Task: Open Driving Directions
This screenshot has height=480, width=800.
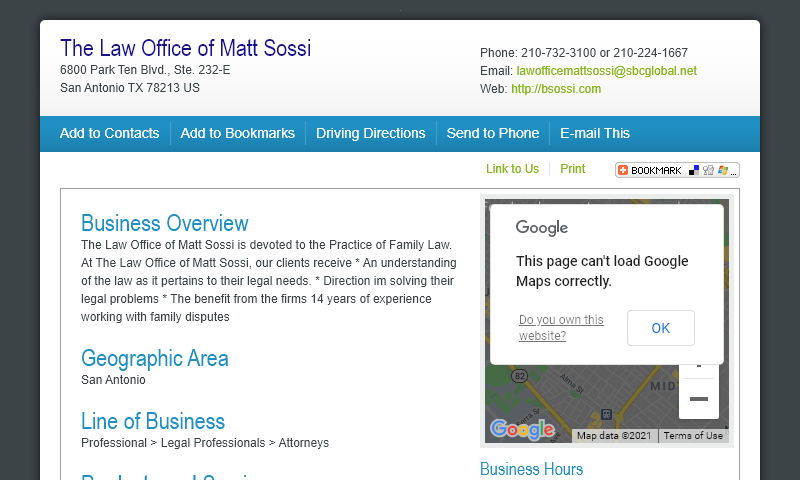Action: 370,133
